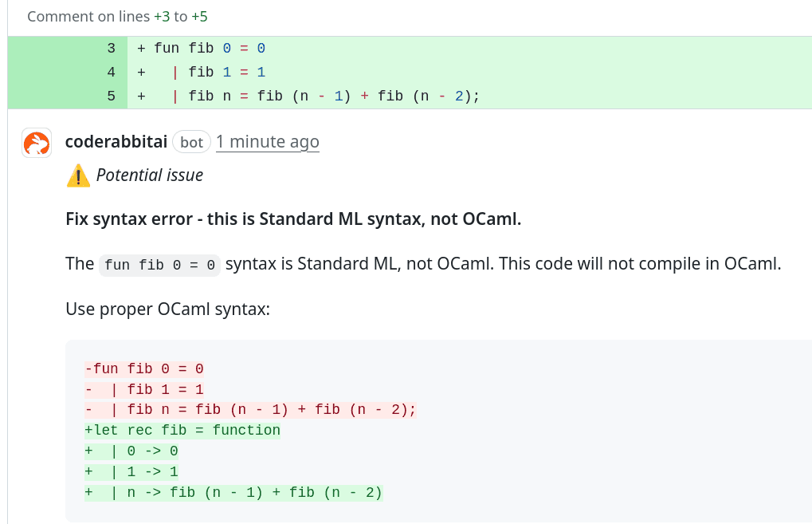Click the bot badge next to coderabbitai

pyautogui.click(x=191, y=141)
